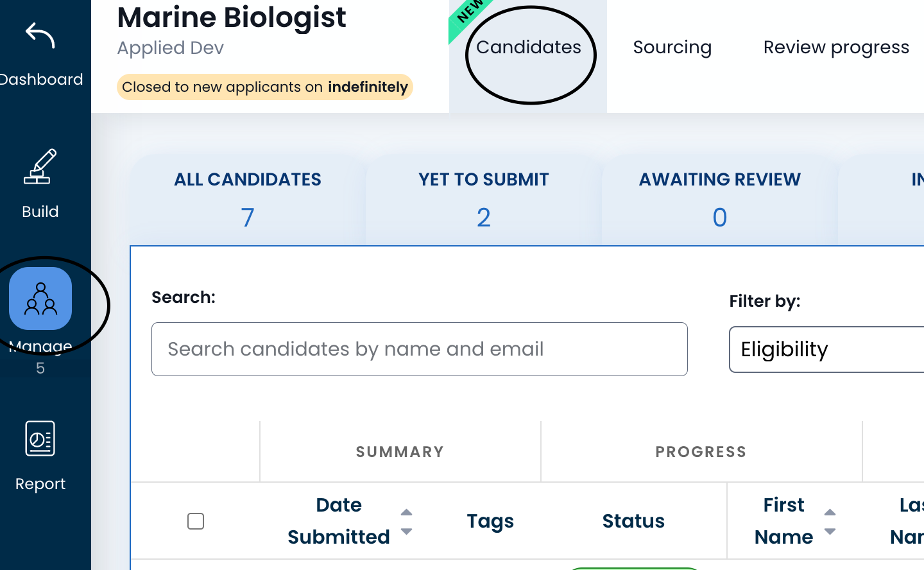Screen dimensions: 924x570
Task: Sort Date Submitted descending arrow
Action: pos(406,531)
